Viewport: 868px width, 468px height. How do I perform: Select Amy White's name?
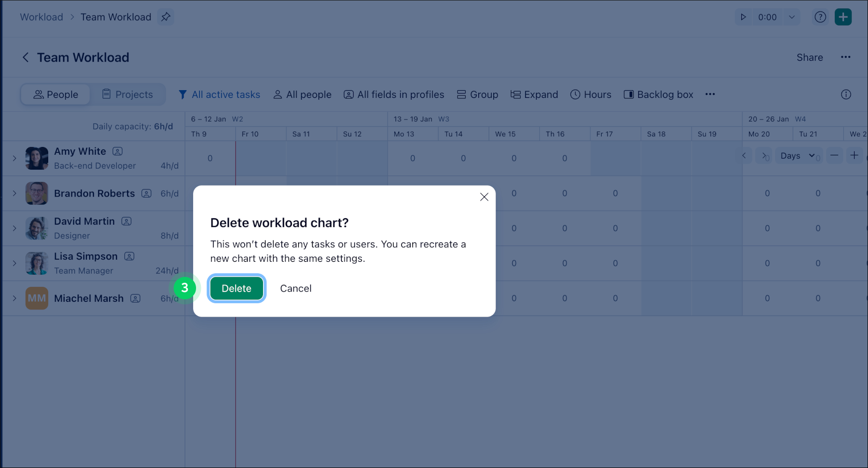[80, 151]
